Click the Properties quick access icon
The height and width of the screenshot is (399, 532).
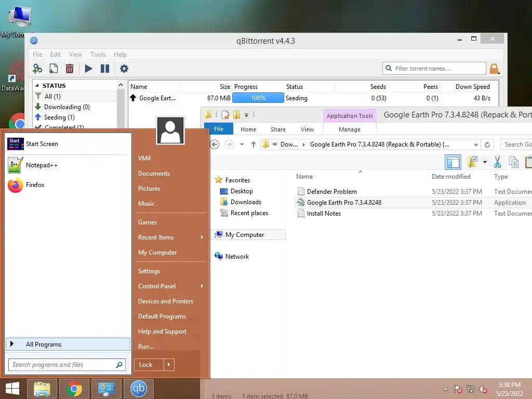pyautogui.click(x=225, y=115)
